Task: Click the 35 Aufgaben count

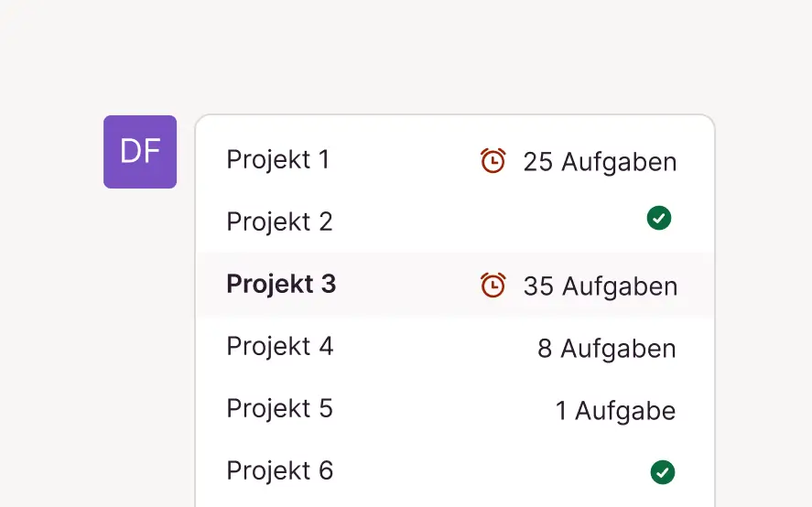Action: pos(600,286)
